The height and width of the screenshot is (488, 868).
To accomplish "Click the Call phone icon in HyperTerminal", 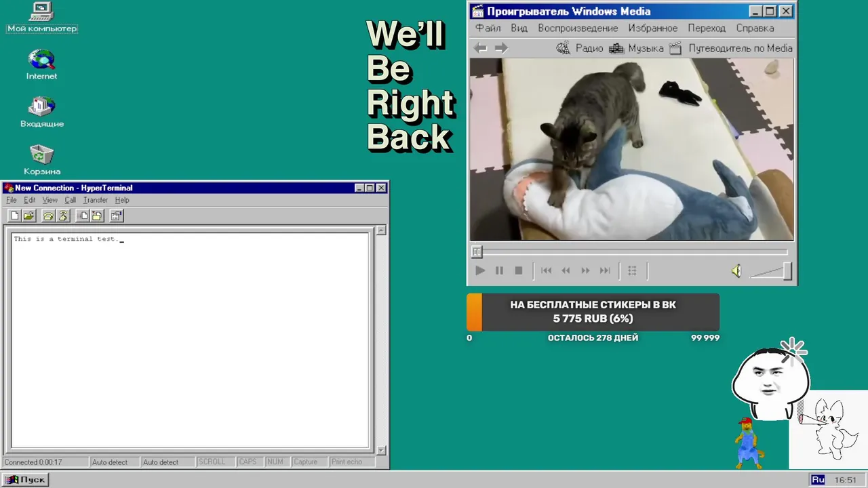I will 48,216.
